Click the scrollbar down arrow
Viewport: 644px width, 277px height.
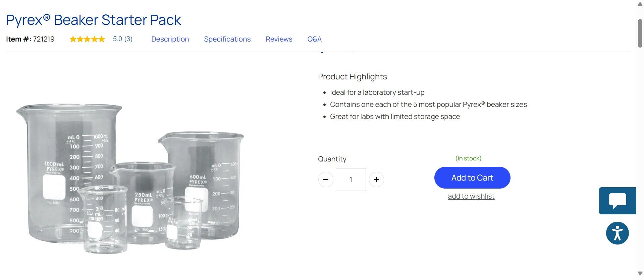tap(640, 273)
